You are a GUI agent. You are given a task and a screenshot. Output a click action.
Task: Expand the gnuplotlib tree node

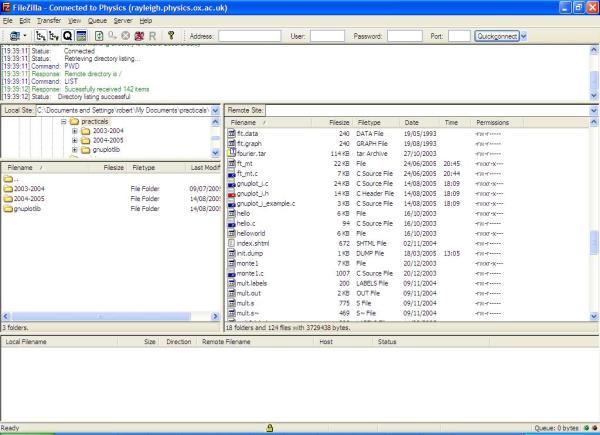(75, 150)
